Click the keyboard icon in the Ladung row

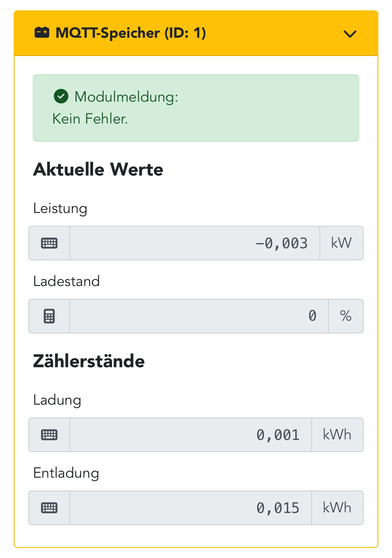click(49, 435)
